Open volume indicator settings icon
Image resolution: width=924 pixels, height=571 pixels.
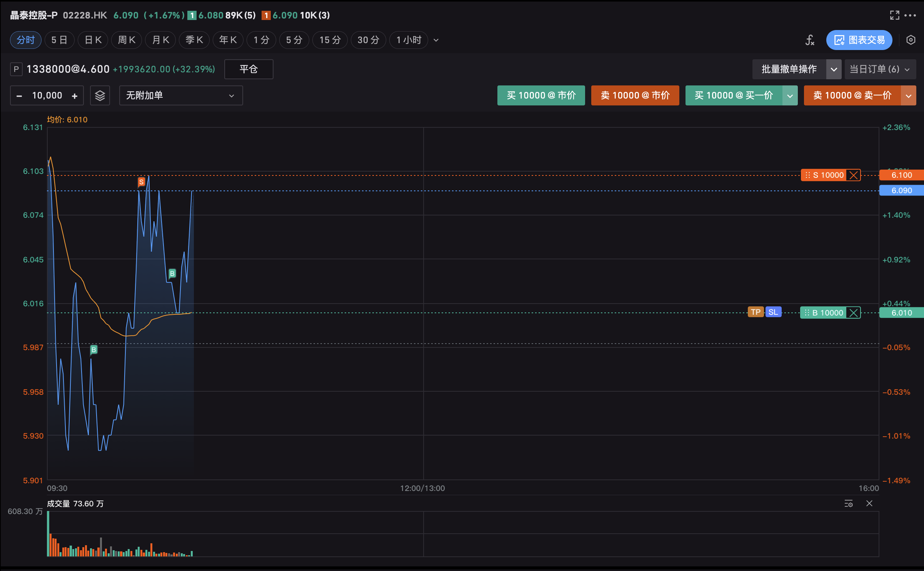(849, 504)
